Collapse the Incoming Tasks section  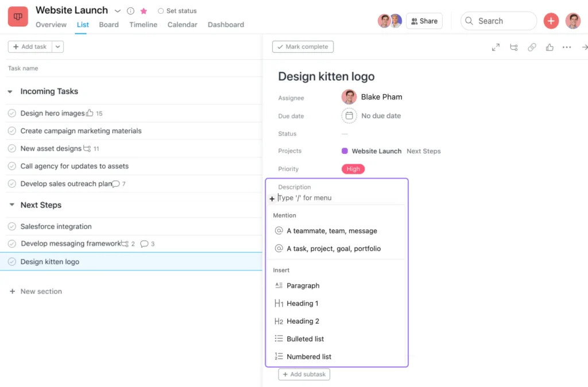pyautogui.click(x=9, y=91)
